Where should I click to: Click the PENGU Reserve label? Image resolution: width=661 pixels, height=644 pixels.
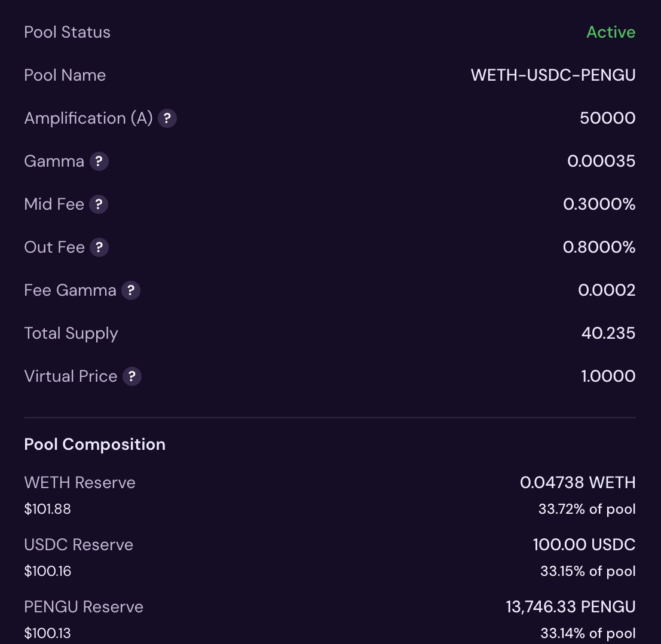84,607
